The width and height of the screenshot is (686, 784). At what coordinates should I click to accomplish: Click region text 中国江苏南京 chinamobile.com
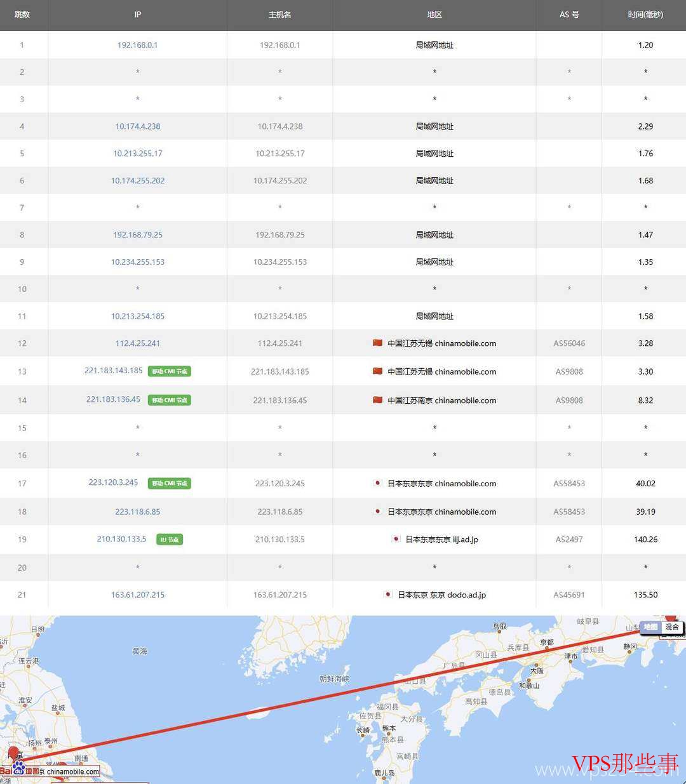[442, 401]
